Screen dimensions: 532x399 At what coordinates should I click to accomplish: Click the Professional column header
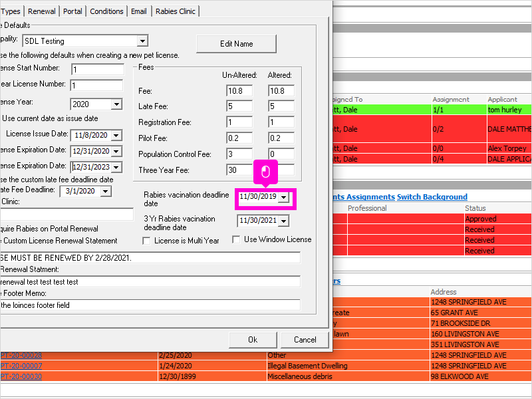click(406, 208)
